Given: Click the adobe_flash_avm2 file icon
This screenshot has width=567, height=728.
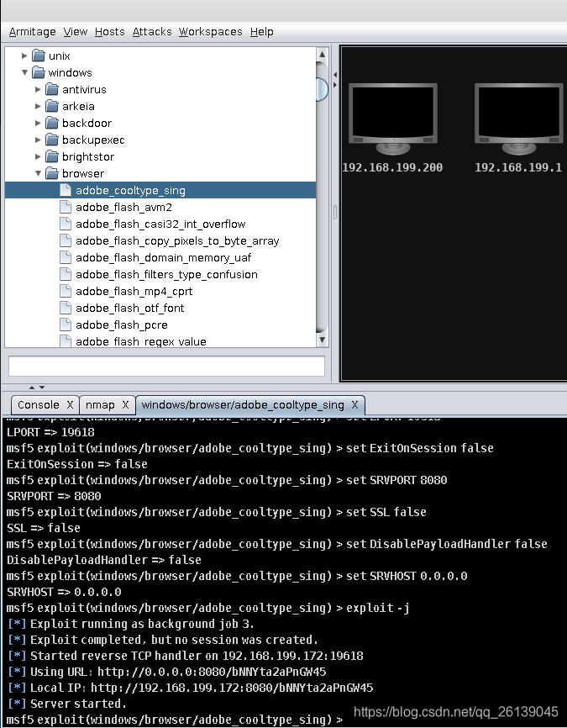Looking at the screenshot, I should [66, 207].
